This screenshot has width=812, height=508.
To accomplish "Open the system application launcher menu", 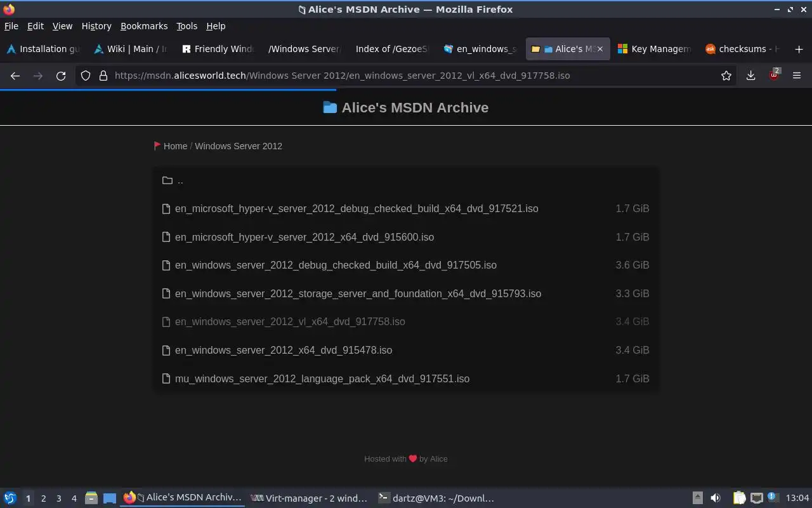I will click(x=10, y=498).
